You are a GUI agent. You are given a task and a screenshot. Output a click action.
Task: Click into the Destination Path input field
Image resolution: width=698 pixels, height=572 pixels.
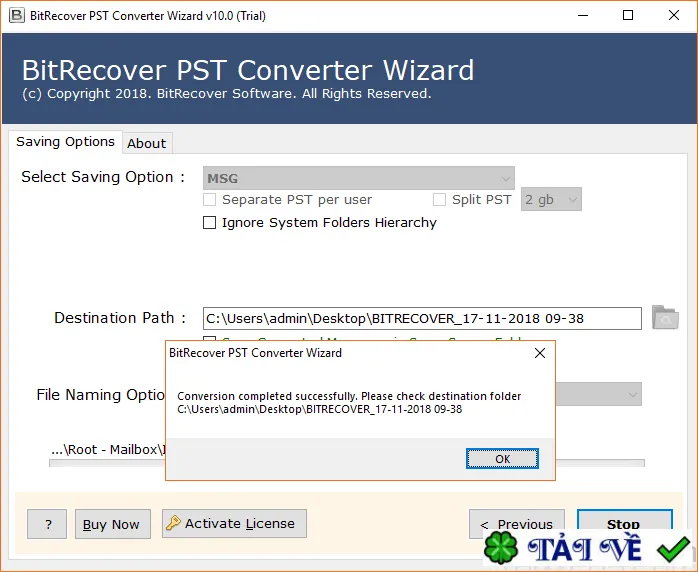point(422,318)
